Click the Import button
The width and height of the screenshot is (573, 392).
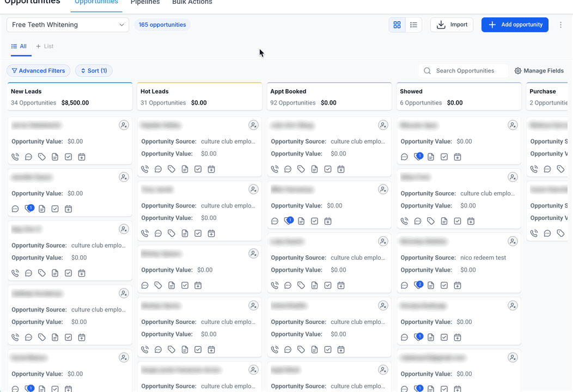[x=452, y=25]
